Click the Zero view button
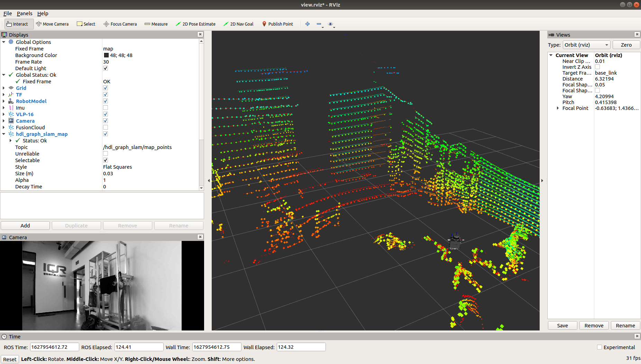This screenshot has width=641, height=364. point(626,45)
